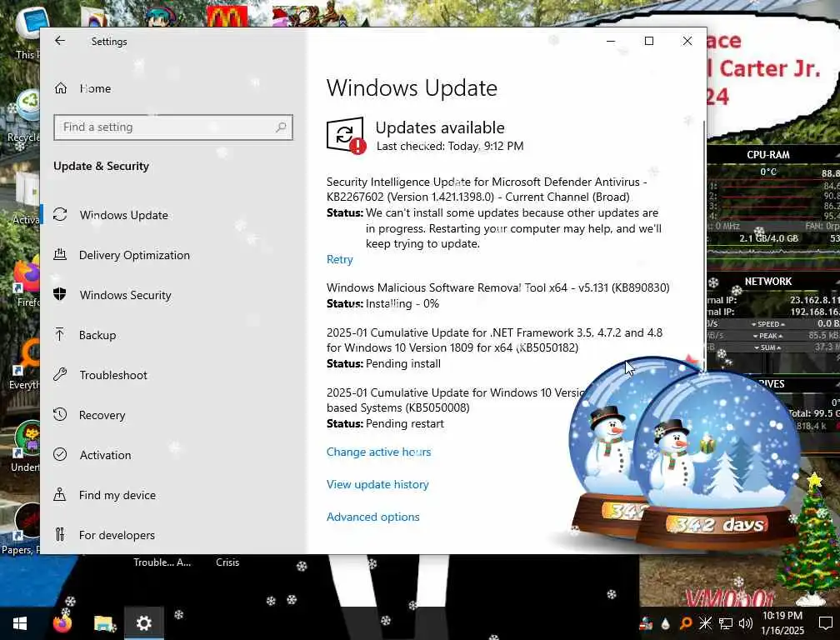Viewport: 840px width, 640px height.
Task: Click the orange magnifier tray icon
Action: (685, 623)
